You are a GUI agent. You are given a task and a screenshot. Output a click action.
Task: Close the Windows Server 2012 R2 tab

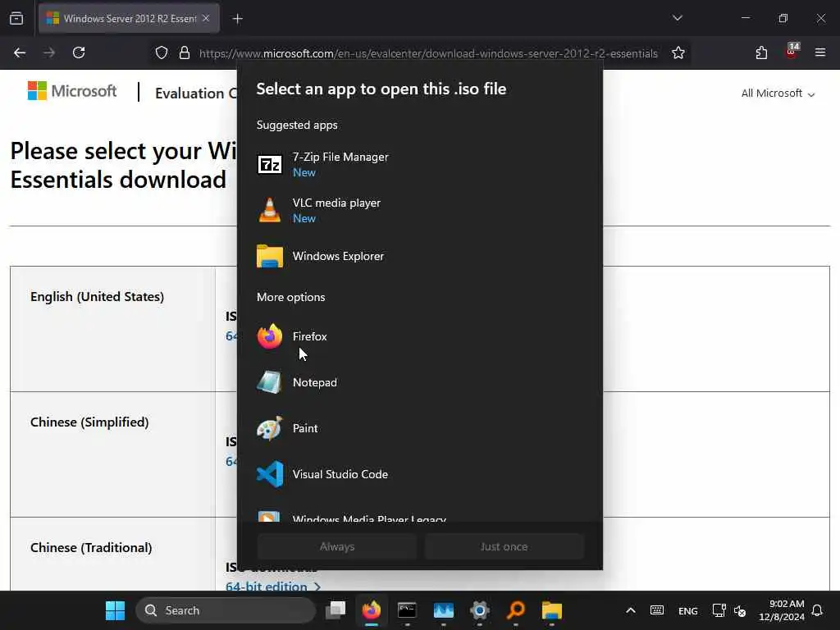[x=206, y=18]
